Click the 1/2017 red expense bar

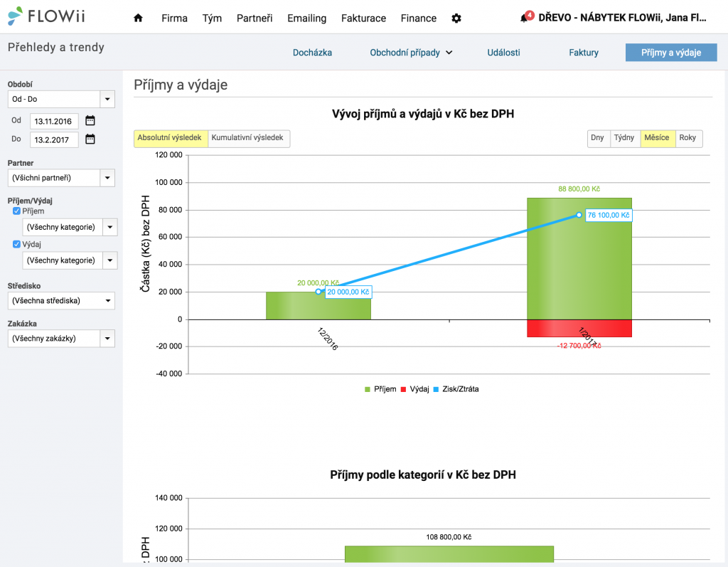[x=579, y=328]
